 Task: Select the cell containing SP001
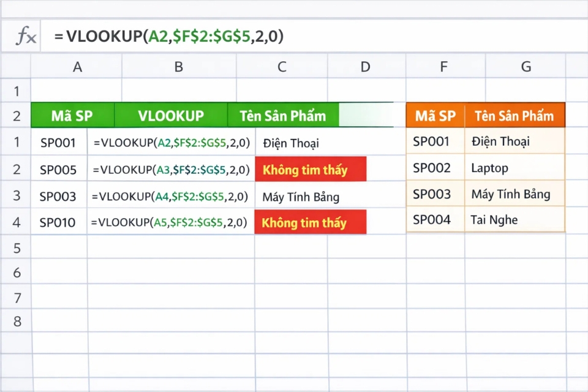pyautogui.click(x=58, y=142)
